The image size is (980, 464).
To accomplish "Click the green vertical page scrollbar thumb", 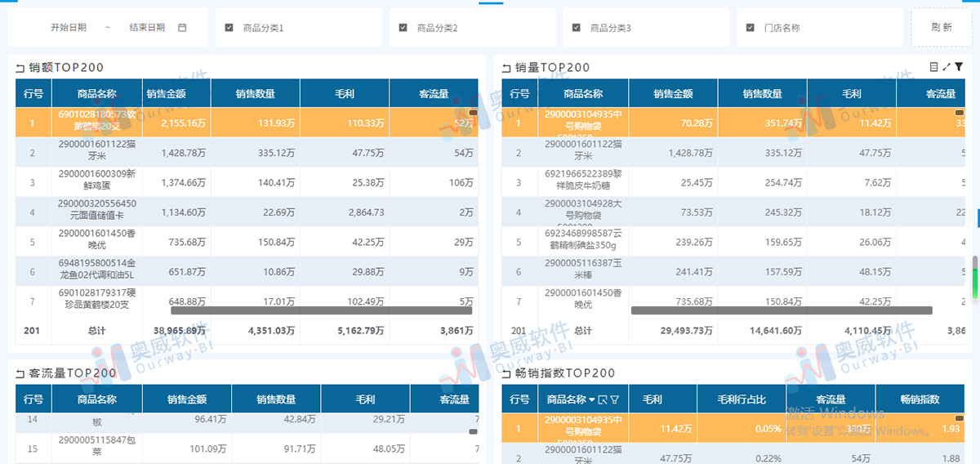I will point(974,278).
